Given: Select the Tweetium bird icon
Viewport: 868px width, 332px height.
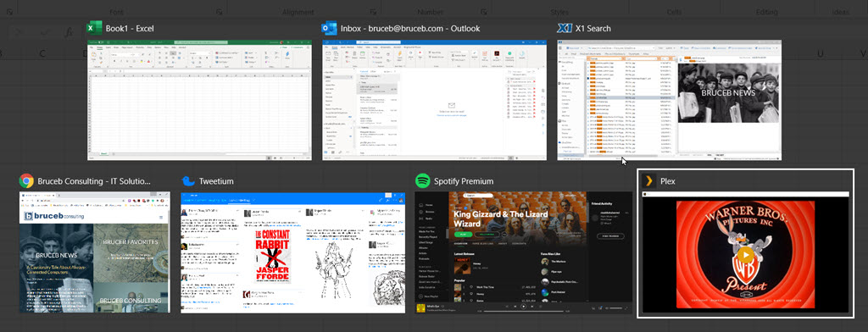Looking at the screenshot, I should coord(188,181).
